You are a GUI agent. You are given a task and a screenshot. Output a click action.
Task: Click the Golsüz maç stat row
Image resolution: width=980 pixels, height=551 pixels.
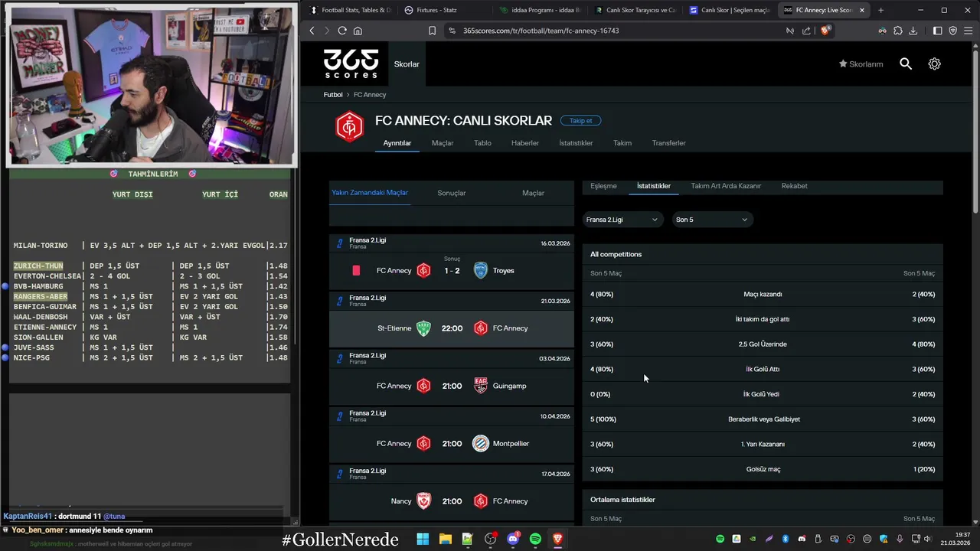pos(763,469)
